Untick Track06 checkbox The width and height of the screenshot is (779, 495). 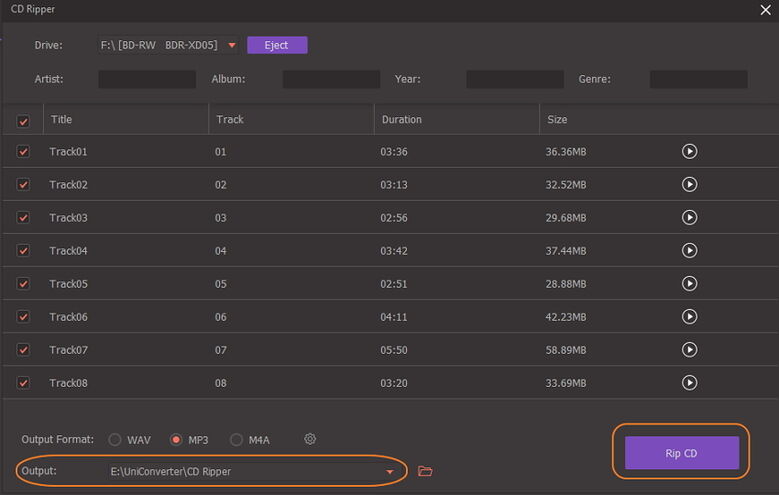click(23, 317)
